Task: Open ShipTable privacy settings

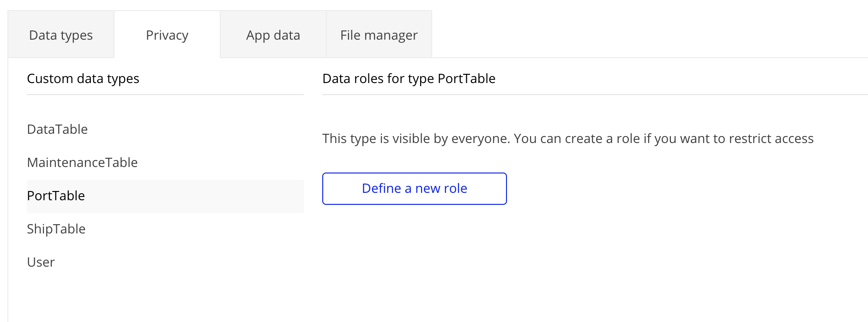Action: (165, 229)
